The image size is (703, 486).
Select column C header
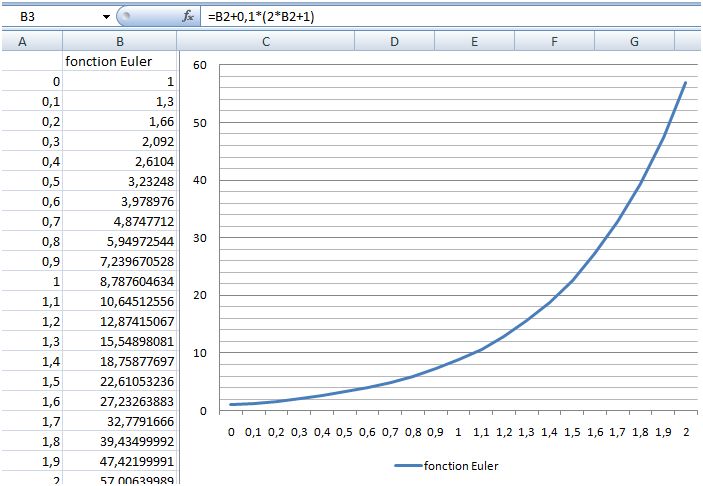pyautogui.click(x=265, y=41)
